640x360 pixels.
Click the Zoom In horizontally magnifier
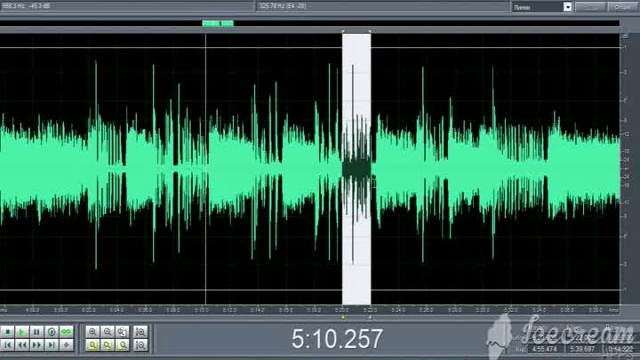point(93,332)
